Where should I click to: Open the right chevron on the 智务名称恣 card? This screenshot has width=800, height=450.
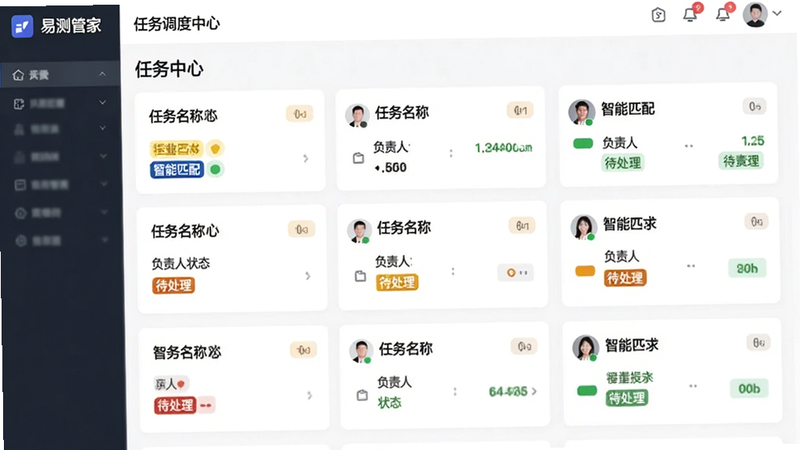coord(310,395)
